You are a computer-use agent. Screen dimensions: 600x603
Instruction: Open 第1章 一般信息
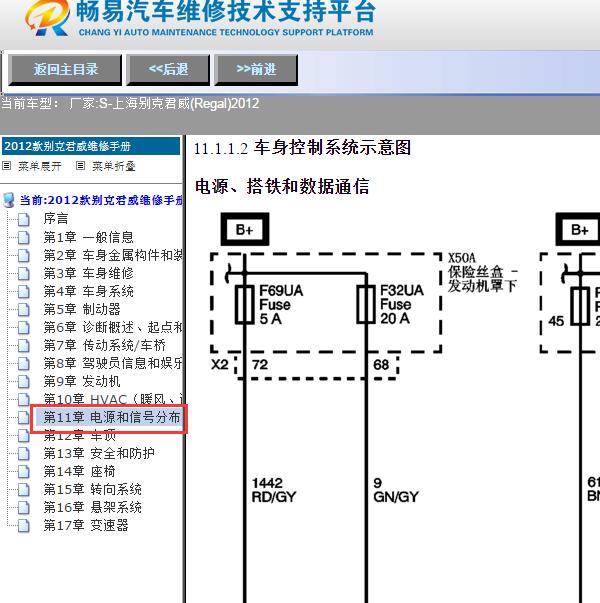(x=88, y=237)
